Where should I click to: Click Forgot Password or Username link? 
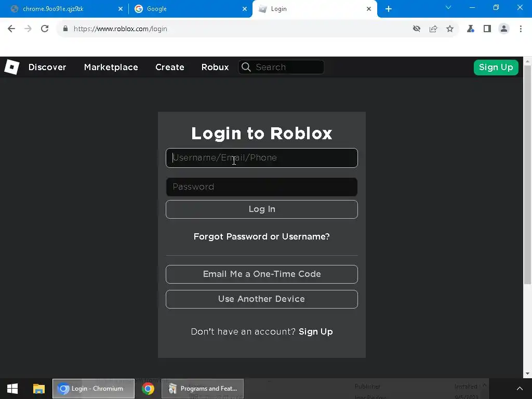click(x=262, y=236)
